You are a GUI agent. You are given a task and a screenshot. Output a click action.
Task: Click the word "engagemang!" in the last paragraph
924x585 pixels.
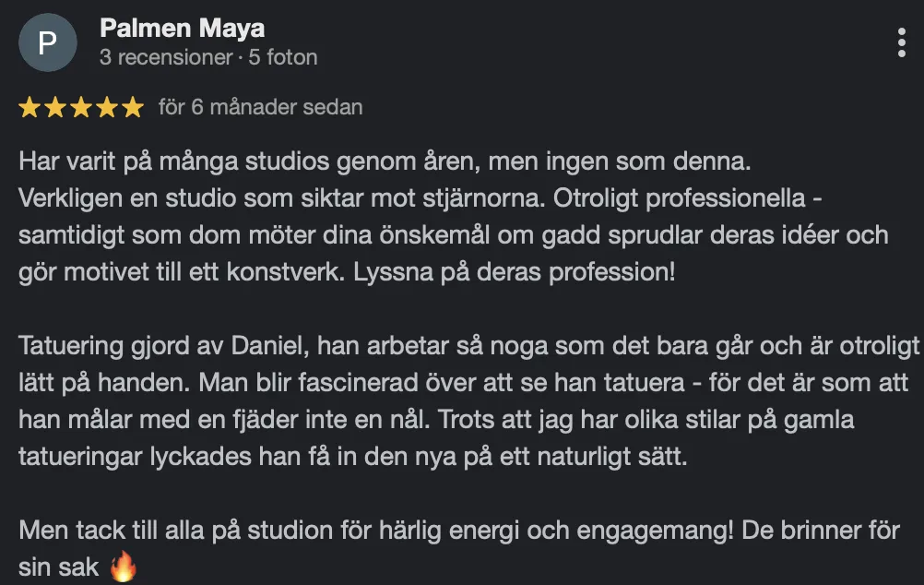pos(655,531)
